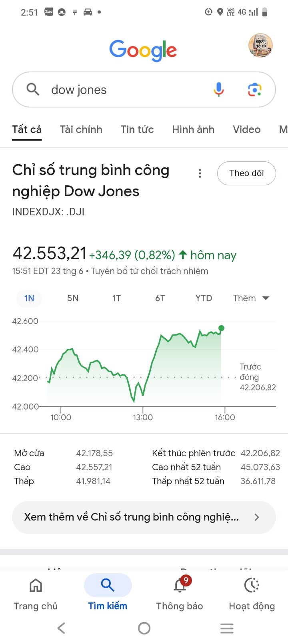
Task: Tap the green end-point marker on chart
Action: tap(221, 328)
